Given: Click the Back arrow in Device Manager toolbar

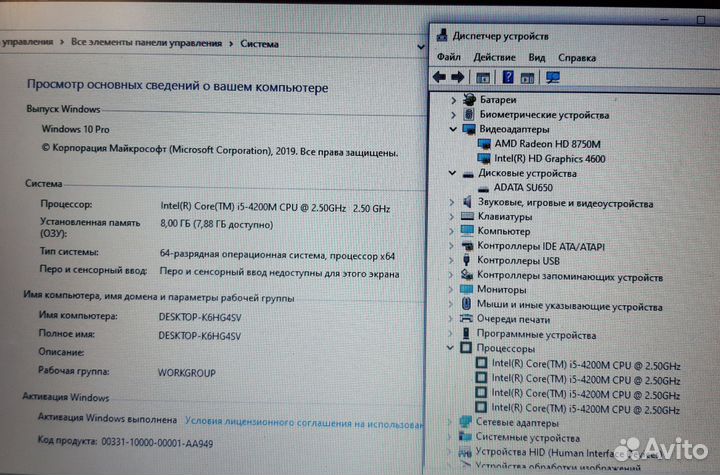Looking at the screenshot, I should [x=439, y=77].
